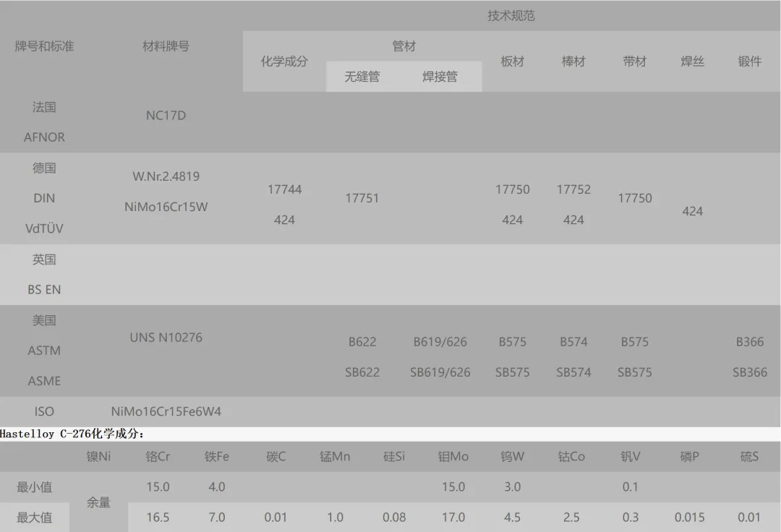Select the 铬Cr element header

(158, 456)
